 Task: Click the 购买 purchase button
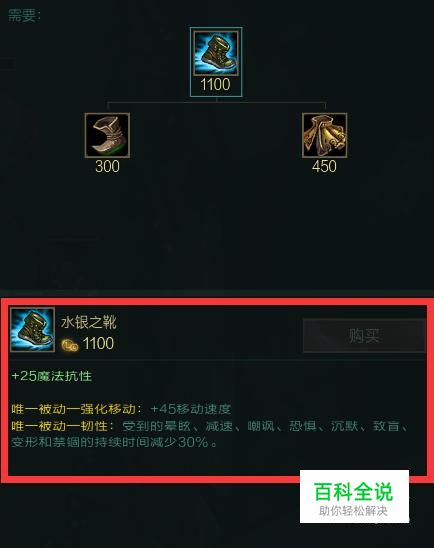point(364,336)
